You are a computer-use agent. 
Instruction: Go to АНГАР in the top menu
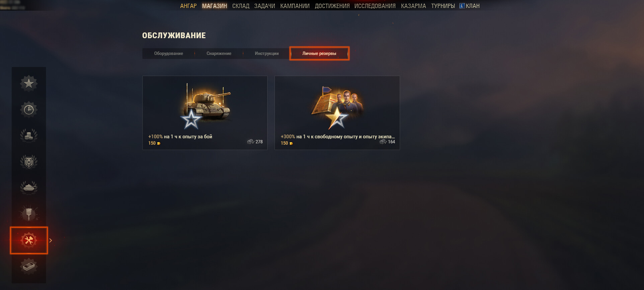pos(188,6)
